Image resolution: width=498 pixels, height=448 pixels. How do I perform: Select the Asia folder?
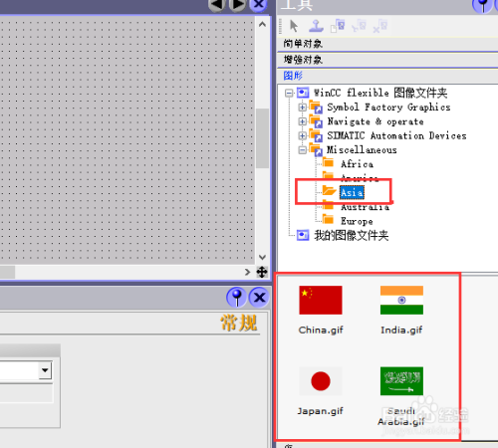point(352,192)
